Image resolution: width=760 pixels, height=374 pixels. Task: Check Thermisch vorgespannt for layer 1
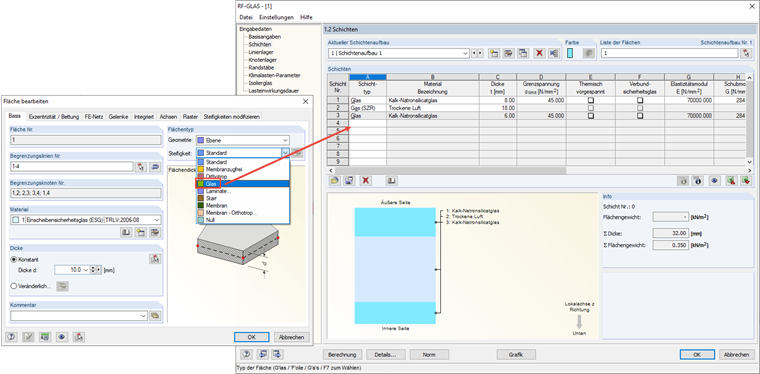[590, 100]
